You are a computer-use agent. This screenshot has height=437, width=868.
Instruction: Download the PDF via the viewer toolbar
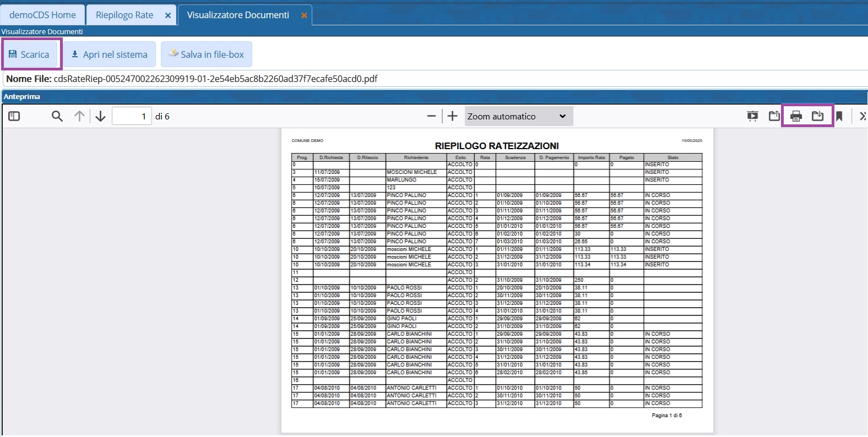[818, 116]
